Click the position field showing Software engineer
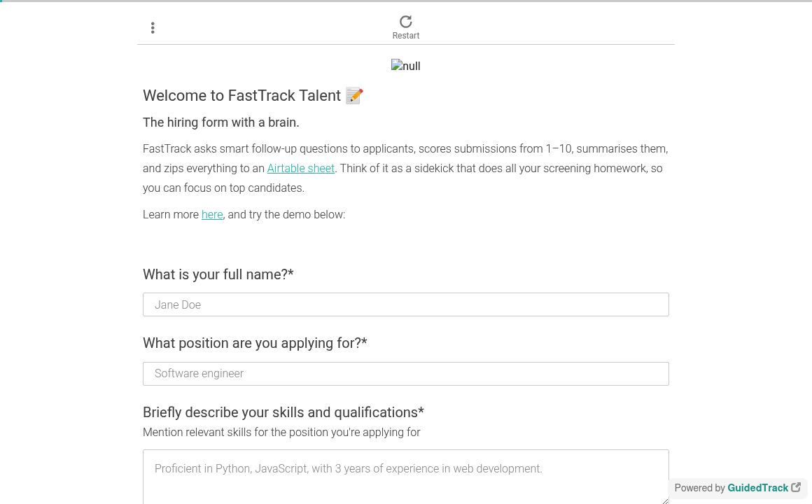Viewport: 812px width, 504px height. pos(406,374)
